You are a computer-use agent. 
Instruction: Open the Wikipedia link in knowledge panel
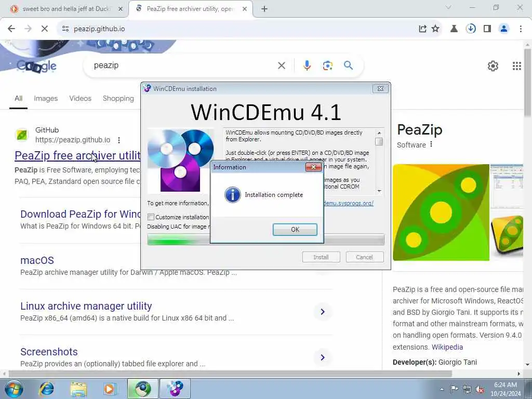click(447, 347)
